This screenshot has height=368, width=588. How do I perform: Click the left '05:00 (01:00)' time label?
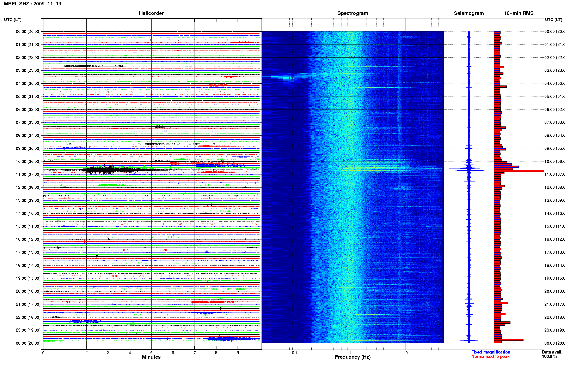coord(28,96)
